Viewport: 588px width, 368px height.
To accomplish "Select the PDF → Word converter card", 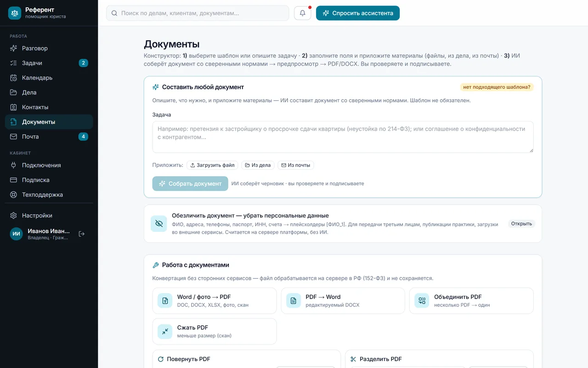I will (x=343, y=301).
